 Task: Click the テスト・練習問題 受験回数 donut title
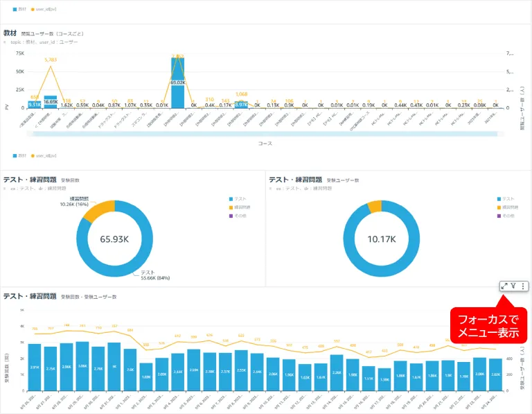click(x=42, y=180)
